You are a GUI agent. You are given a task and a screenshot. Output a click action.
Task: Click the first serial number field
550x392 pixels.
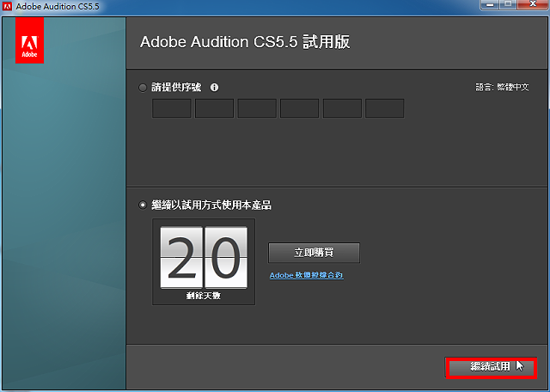click(172, 108)
